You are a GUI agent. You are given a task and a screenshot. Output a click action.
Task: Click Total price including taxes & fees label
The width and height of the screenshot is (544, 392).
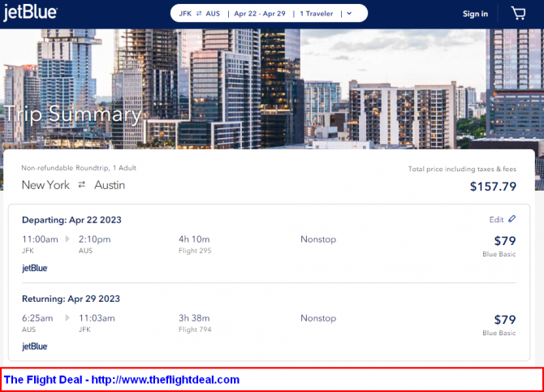coord(462,169)
